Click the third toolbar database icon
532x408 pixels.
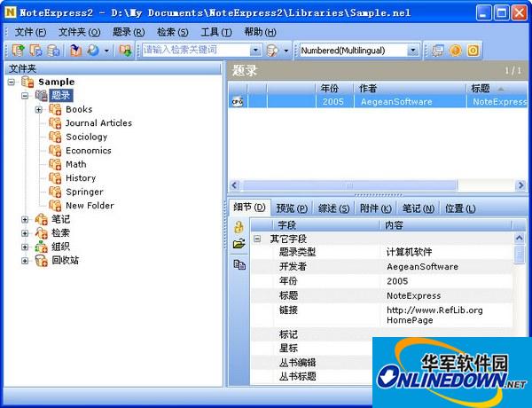coord(53,51)
